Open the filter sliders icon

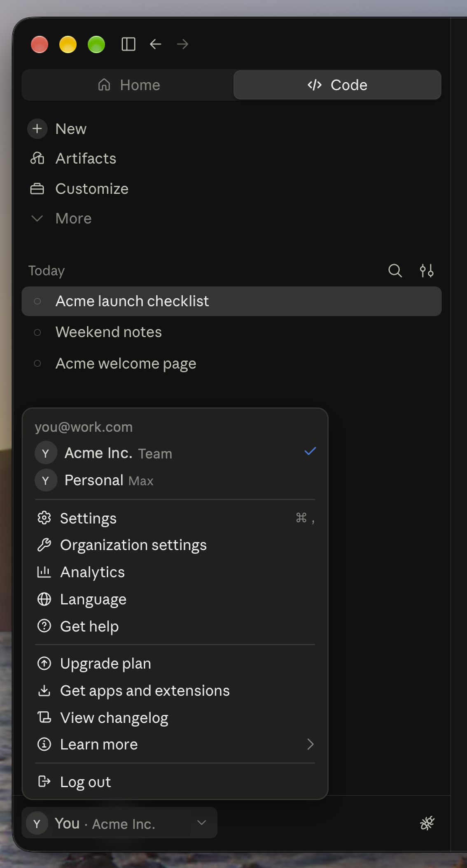click(x=427, y=271)
